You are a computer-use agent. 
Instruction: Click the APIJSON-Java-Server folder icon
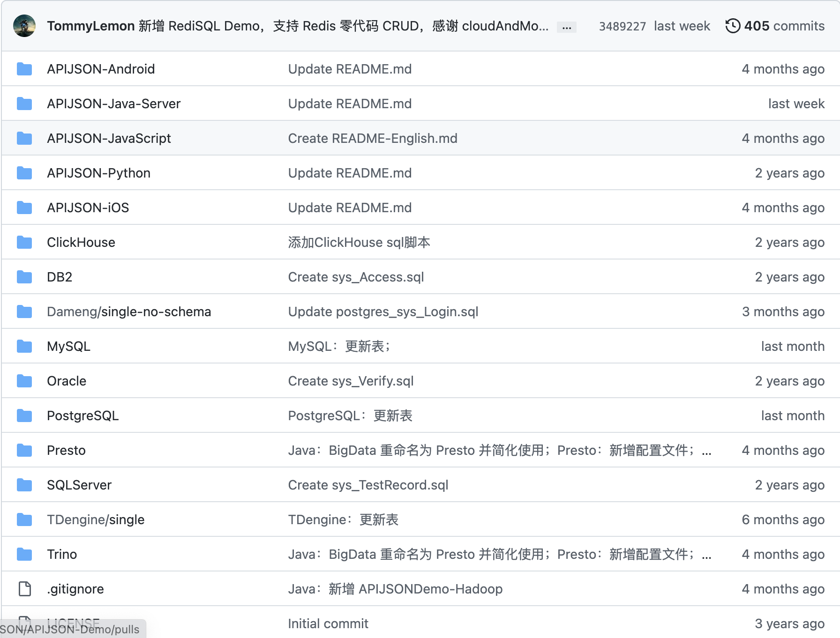[24, 104]
